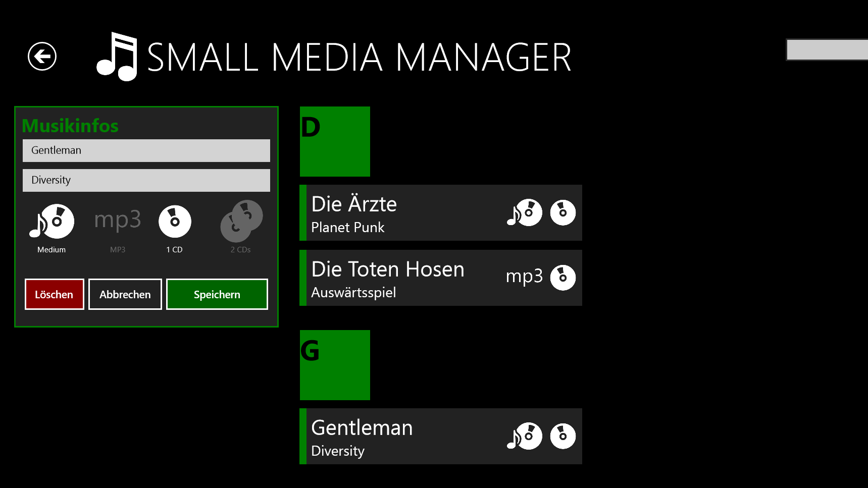The height and width of the screenshot is (488, 868).
Task: Click the Die Toten Hosen artist name
Action: pyautogui.click(x=388, y=269)
